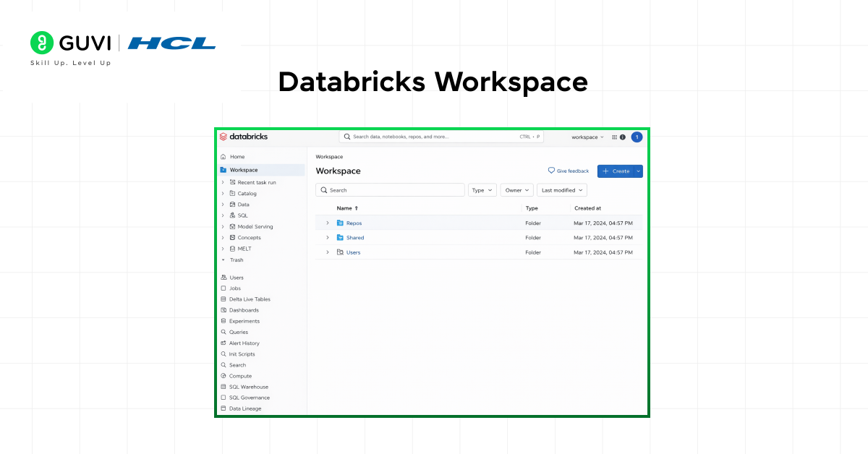Expand the Catalog tree node chevron

(x=223, y=194)
